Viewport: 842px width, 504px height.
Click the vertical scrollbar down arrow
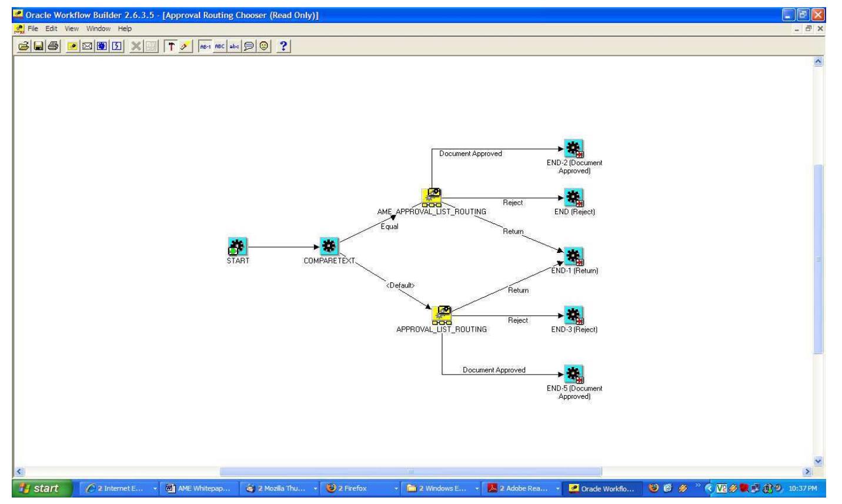point(818,461)
